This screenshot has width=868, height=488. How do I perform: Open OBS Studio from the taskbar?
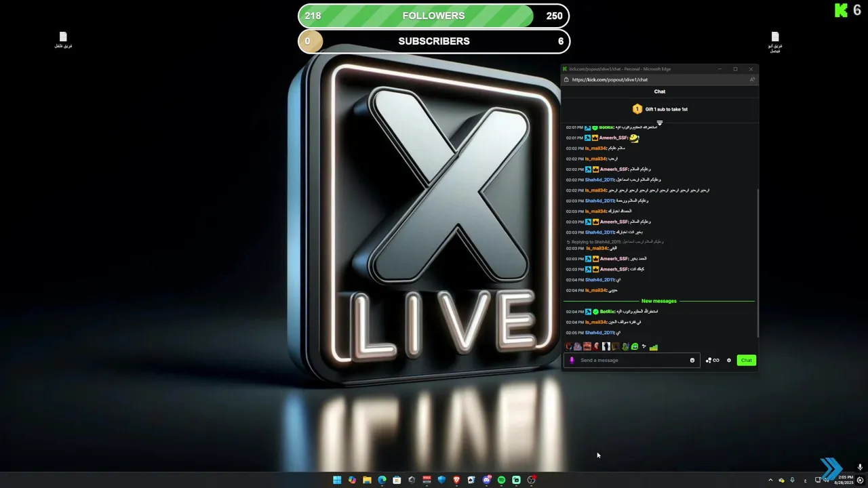coord(532,480)
